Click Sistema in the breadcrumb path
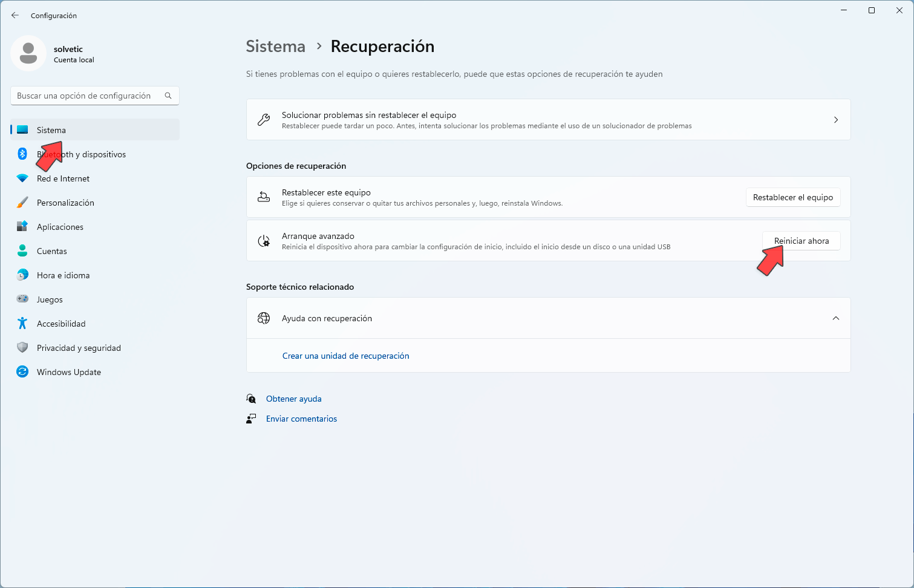Screen dimensions: 914x588 pos(275,46)
